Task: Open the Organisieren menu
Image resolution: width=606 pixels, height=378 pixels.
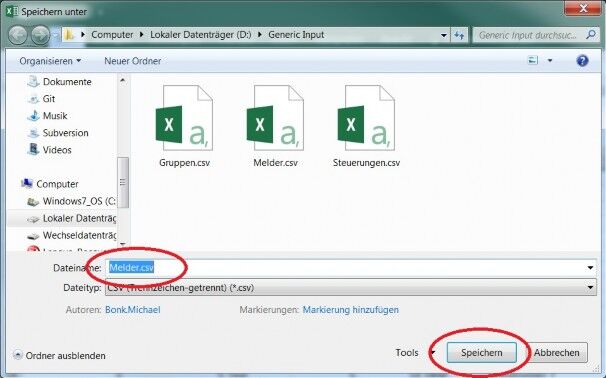Action: coord(50,61)
